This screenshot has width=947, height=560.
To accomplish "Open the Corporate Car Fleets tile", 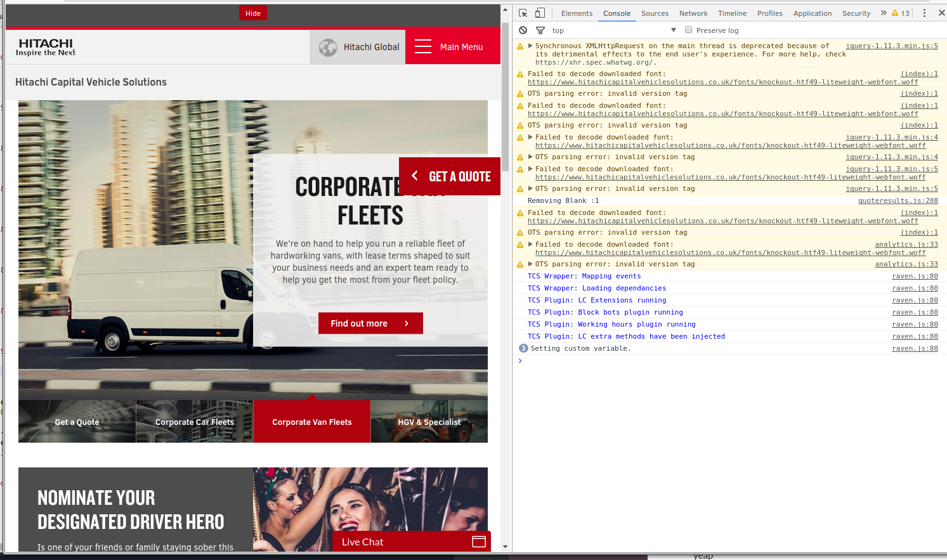I will (194, 421).
